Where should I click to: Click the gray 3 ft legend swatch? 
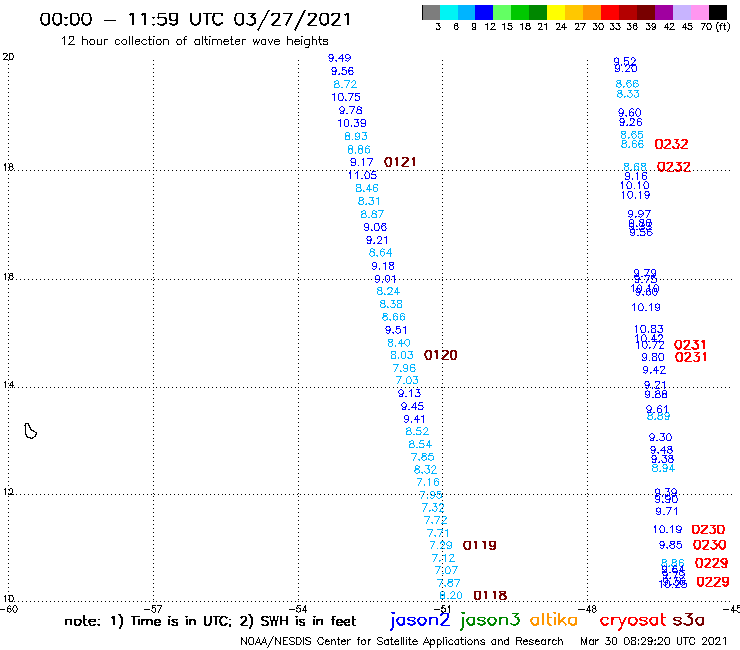[431, 12]
